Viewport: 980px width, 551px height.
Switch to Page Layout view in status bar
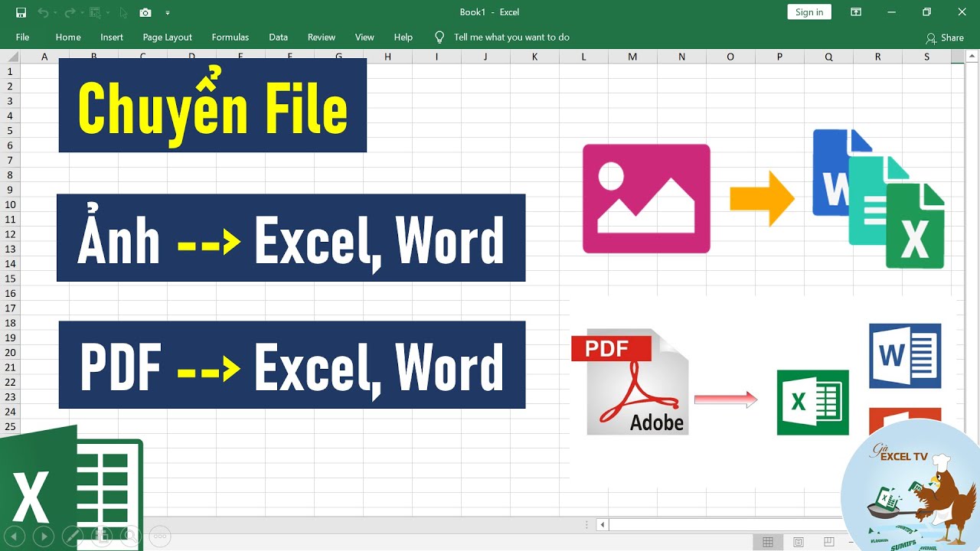[799, 542]
